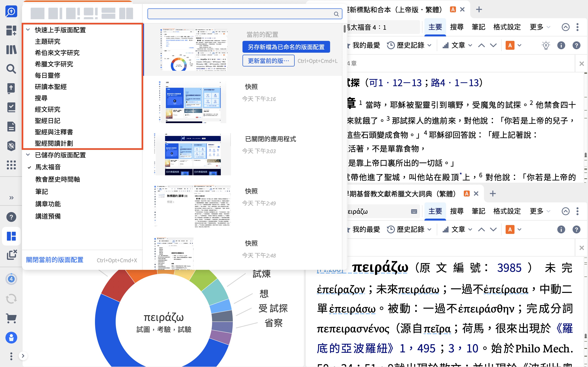The width and height of the screenshot is (588, 367).
Task: Click the close-all-panels icon in sidebar
Action: [x=12, y=255]
